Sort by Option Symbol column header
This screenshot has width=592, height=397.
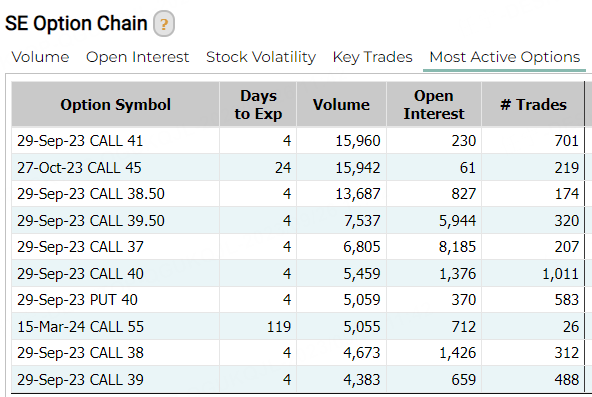pyautogui.click(x=116, y=105)
